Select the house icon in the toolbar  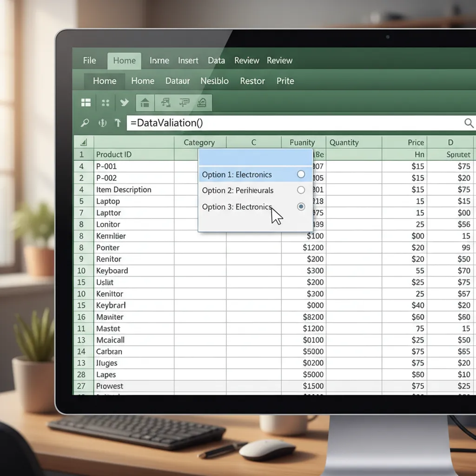[145, 103]
